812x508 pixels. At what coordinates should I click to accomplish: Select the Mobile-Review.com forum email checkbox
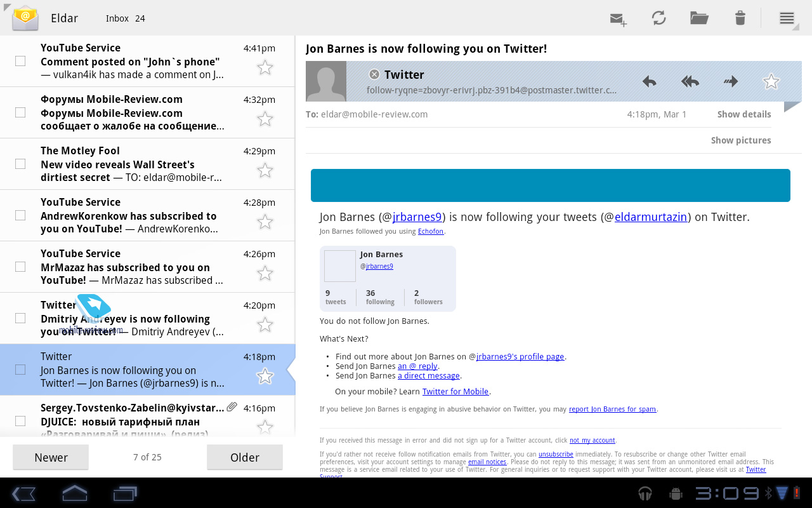coord(20,112)
